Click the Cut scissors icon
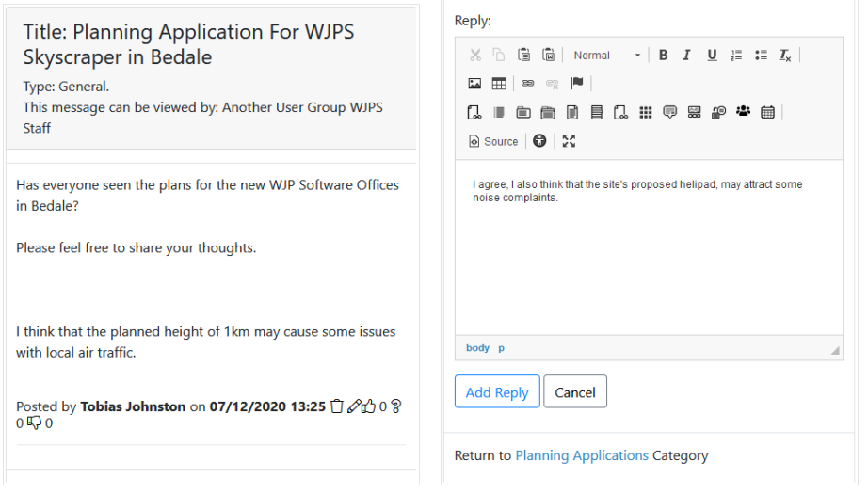 475,56
